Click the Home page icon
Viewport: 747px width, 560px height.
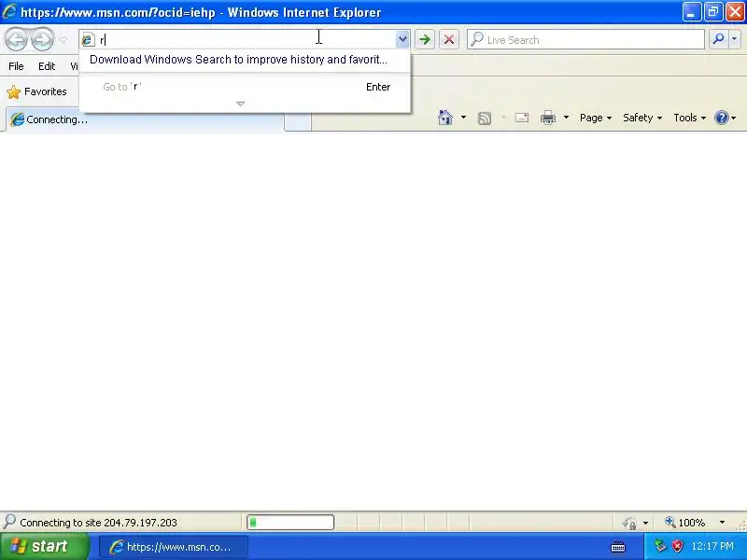point(445,118)
